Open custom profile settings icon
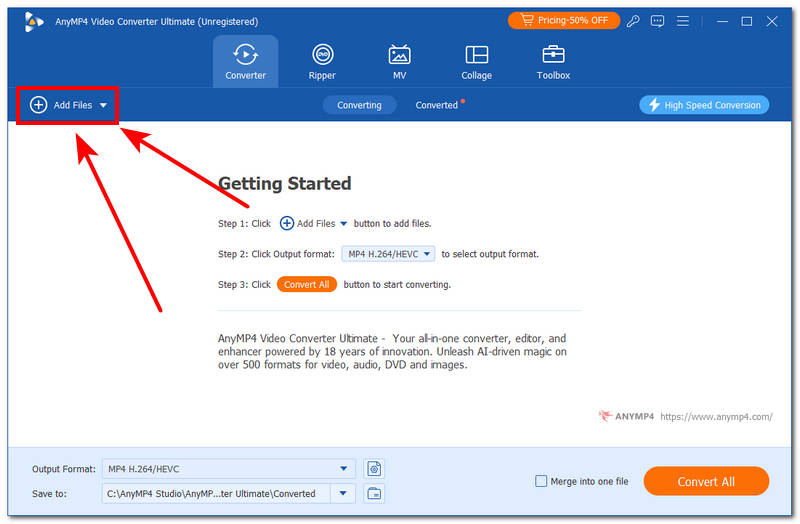 coord(374,468)
